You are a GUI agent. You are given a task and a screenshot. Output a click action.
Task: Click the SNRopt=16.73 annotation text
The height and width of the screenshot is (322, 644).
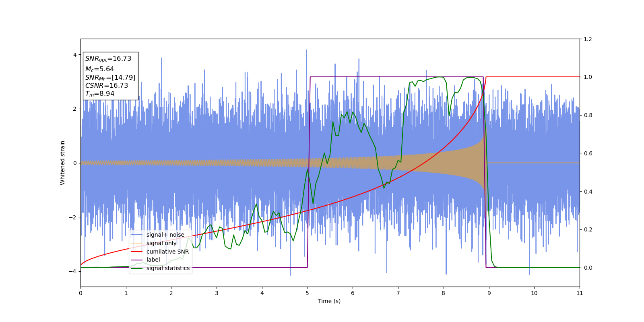tap(108, 59)
